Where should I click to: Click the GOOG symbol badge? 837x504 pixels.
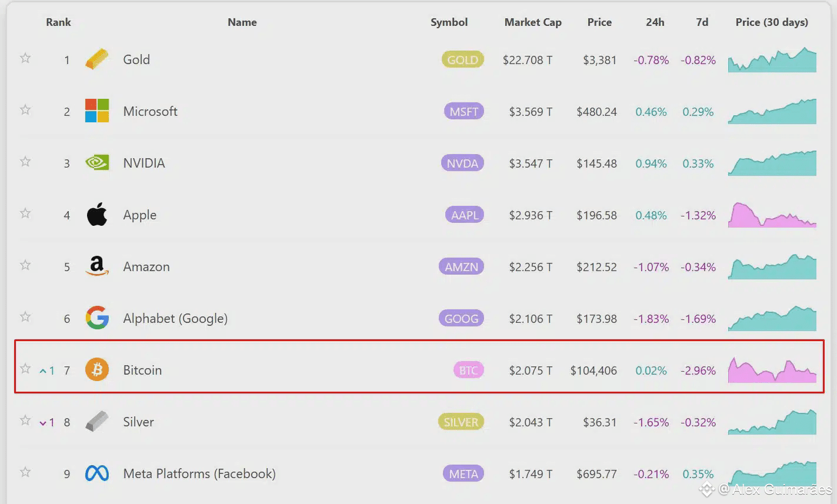461,318
